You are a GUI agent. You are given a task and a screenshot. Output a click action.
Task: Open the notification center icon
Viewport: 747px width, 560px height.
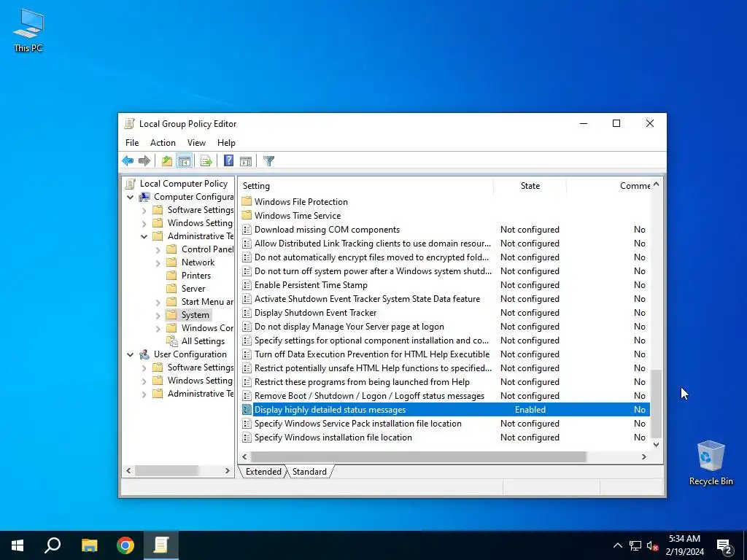point(724,545)
